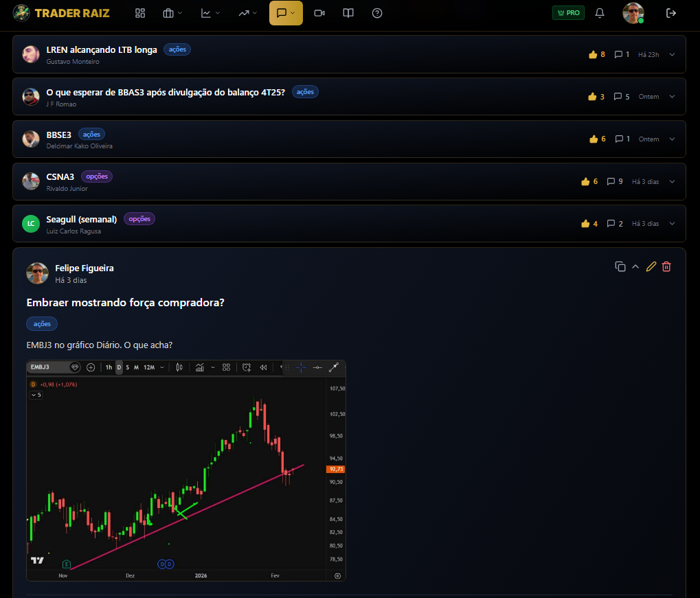Screen dimensions: 700x598
Task: Click the logout icon
Action: click(x=671, y=13)
